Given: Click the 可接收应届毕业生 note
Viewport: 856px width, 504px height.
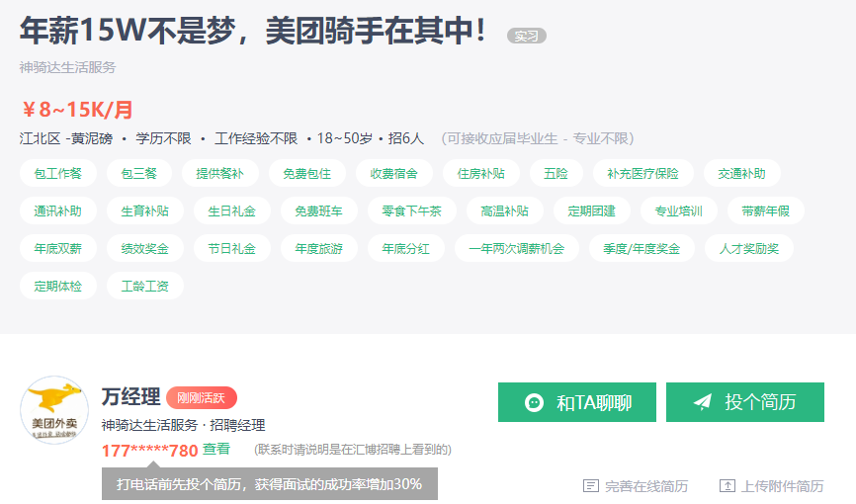Looking at the screenshot, I should coord(538,138).
